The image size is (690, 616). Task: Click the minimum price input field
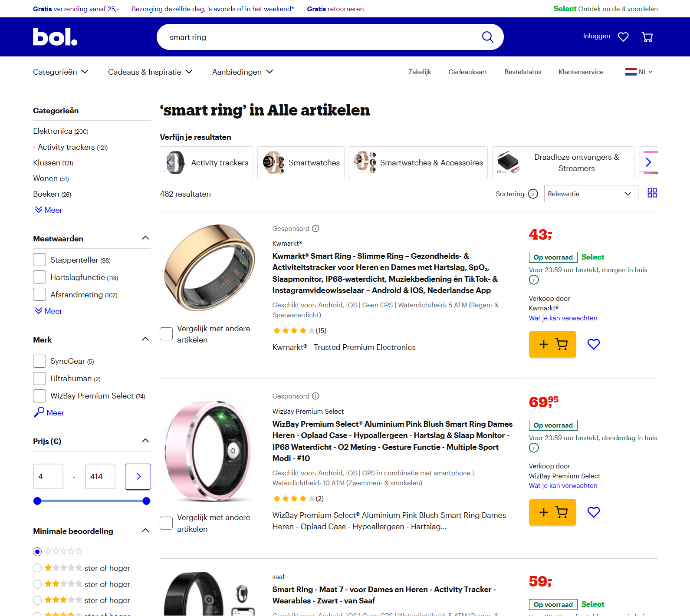(48, 476)
